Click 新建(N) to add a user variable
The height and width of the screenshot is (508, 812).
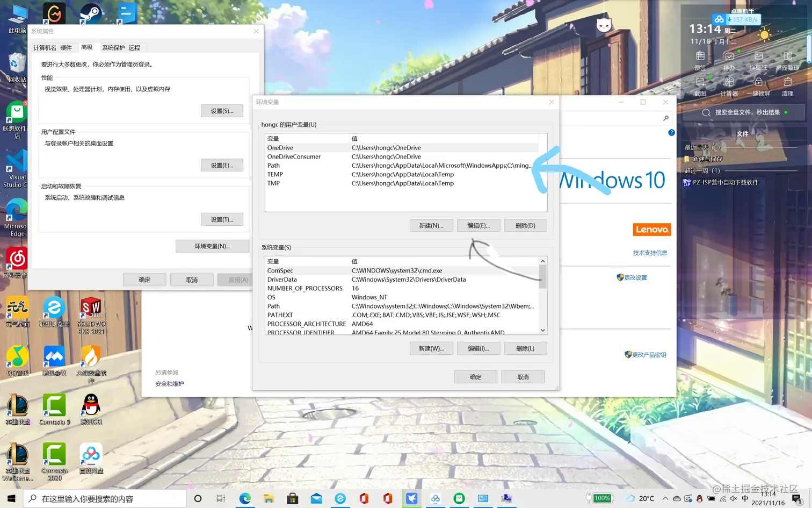click(x=431, y=226)
